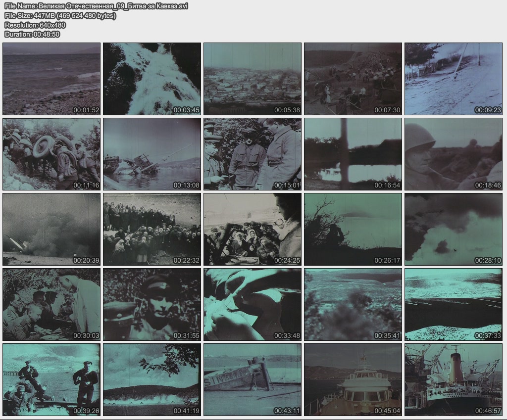507x420 pixels.
Task: Open the rocket launch smoke frame at 00:20:39
Action: tap(51, 229)
